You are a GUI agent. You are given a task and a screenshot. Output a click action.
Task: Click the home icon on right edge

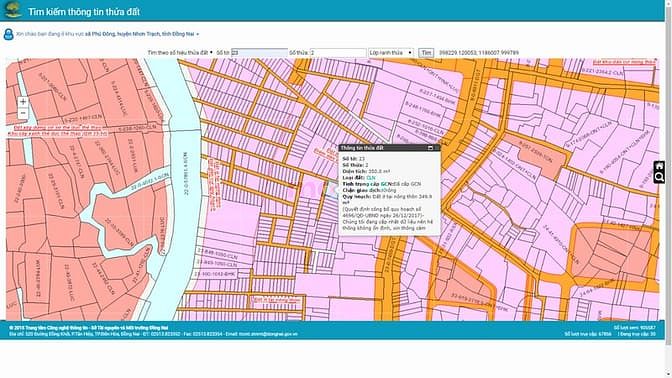coord(660,167)
